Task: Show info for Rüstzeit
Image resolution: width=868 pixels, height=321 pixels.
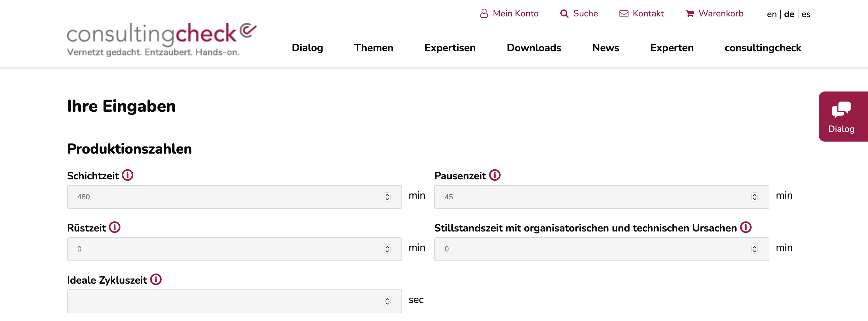Action: tap(115, 227)
